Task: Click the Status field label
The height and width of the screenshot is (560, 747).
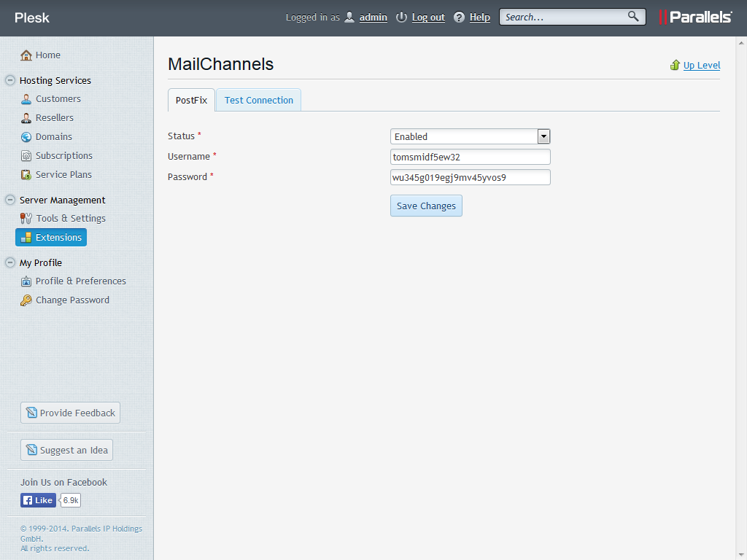Action: coord(181,136)
